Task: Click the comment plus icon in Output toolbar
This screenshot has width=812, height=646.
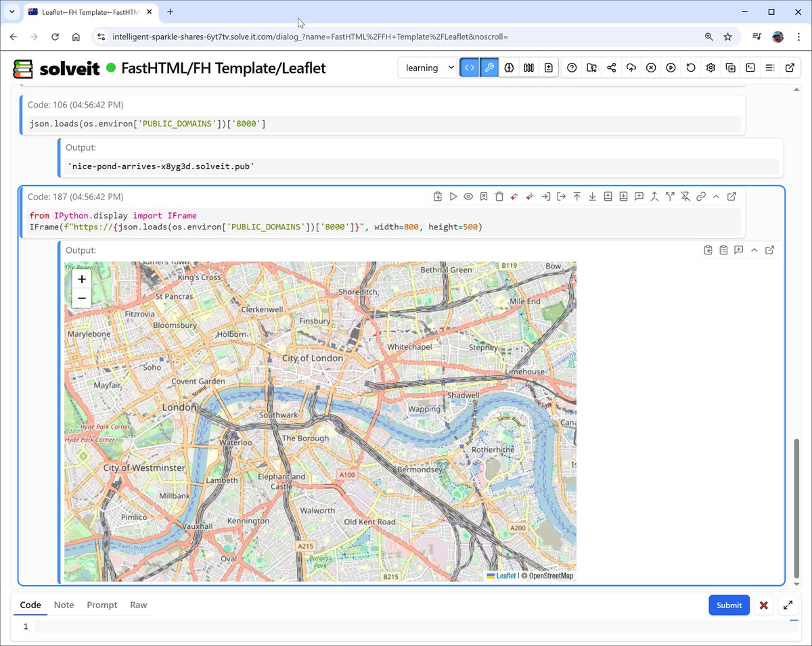Action: [x=739, y=250]
